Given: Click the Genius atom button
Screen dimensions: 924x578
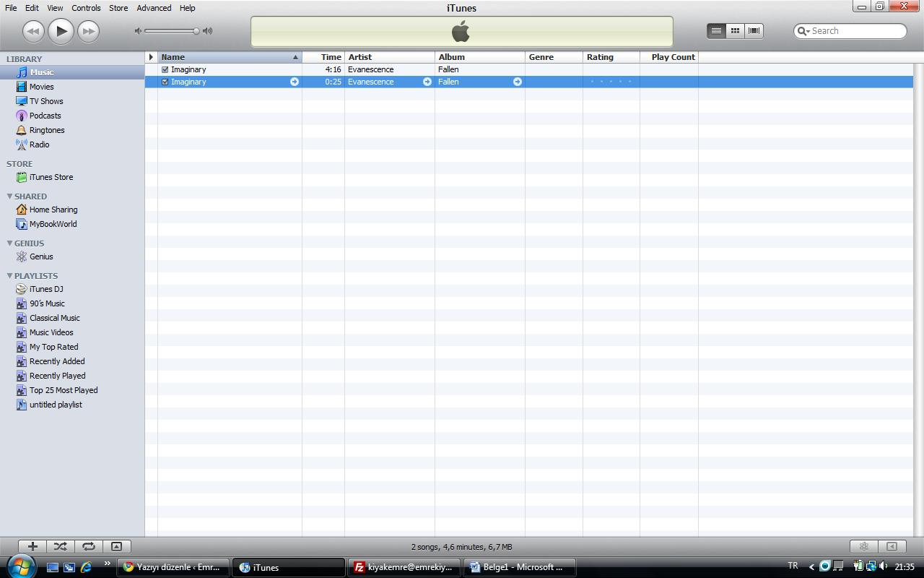Looking at the screenshot, I should 863,546.
